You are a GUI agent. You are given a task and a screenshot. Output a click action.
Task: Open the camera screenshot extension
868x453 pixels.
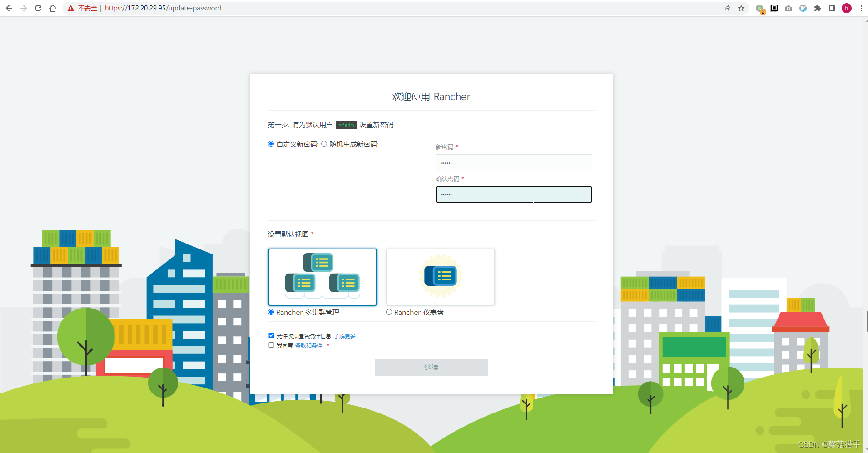coord(789,8)
